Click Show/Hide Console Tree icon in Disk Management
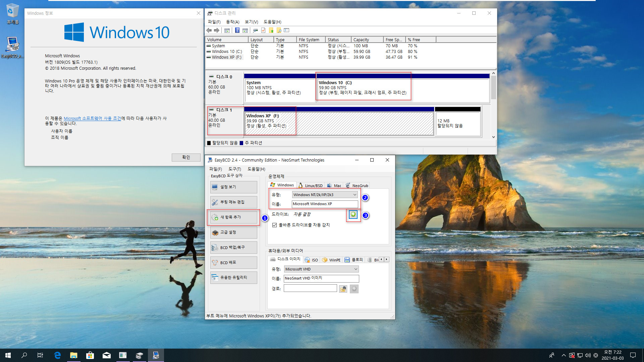Screen dimensions: 644x362 [x=227, y=31]
